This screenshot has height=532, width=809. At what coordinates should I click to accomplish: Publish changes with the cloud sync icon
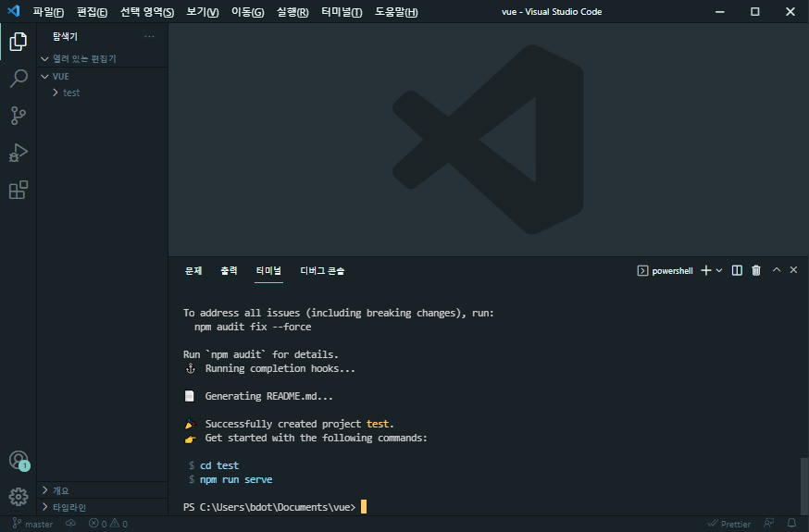point(70,524)
